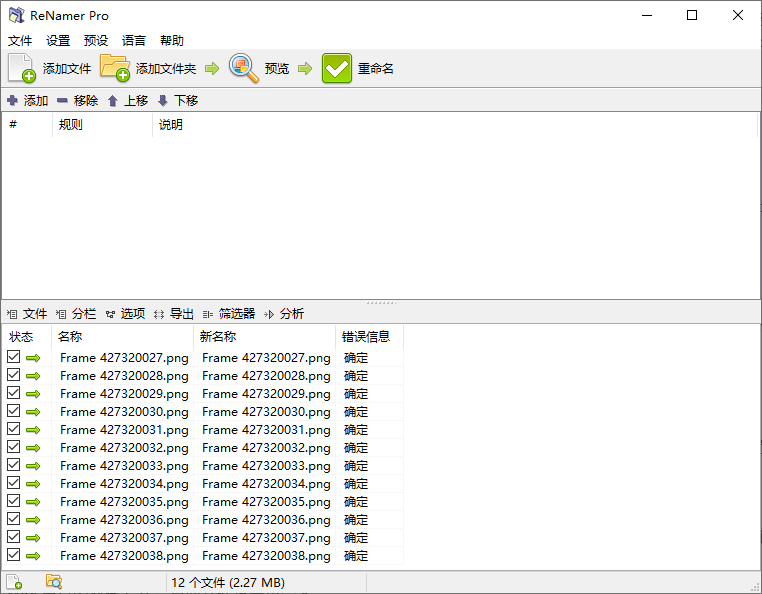Click the green 重命名 rename checkmark icon
The image size is (762, 594).
click(x=337, y=68)
